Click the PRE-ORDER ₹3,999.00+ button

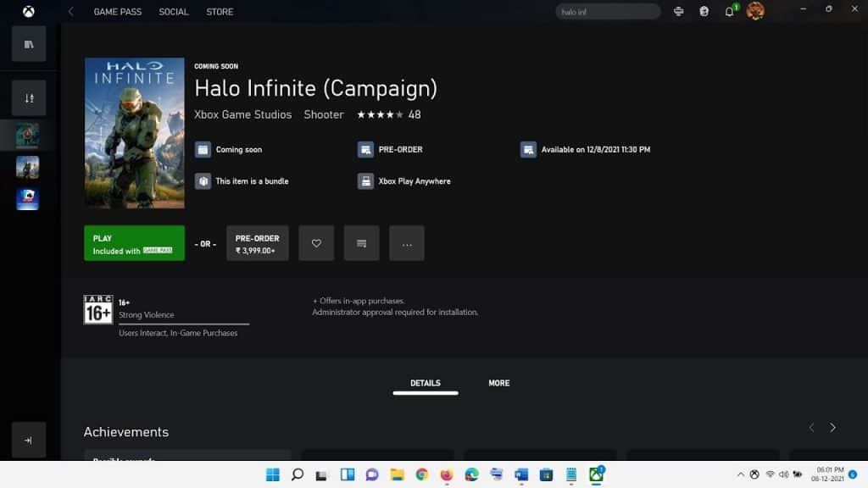258,243
